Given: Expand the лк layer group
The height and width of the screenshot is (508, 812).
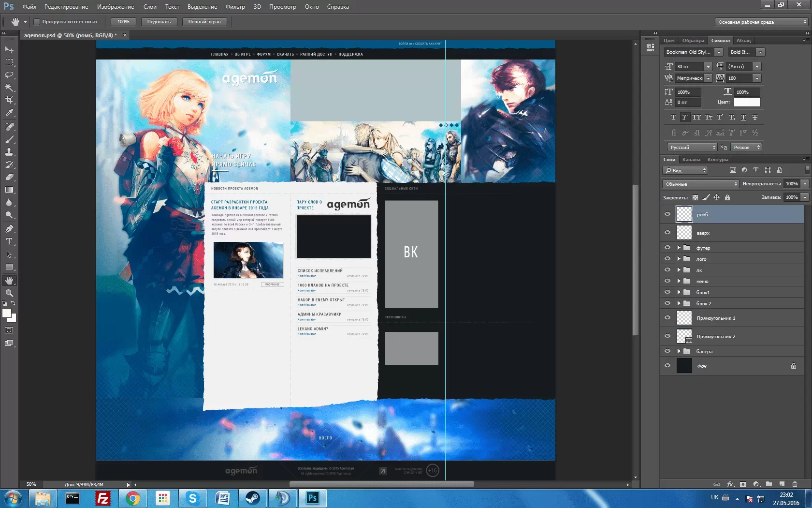Looking at the screenshot, I should [x=679, y=270].
